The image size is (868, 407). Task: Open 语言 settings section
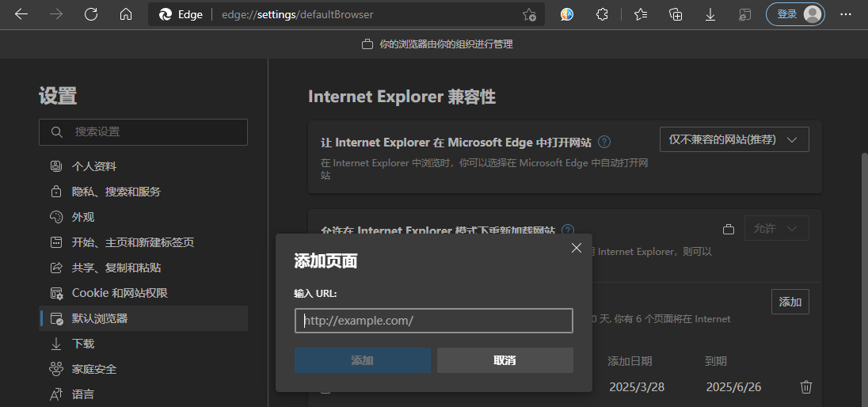click(143, 394)
